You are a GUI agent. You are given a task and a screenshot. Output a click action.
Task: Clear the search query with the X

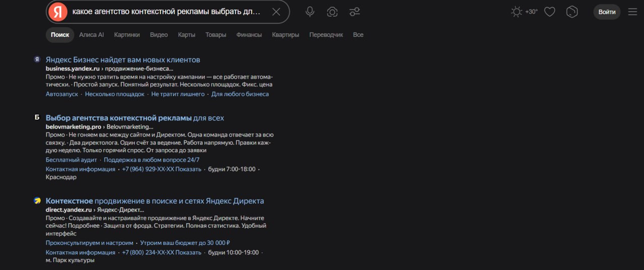(276, 12)
